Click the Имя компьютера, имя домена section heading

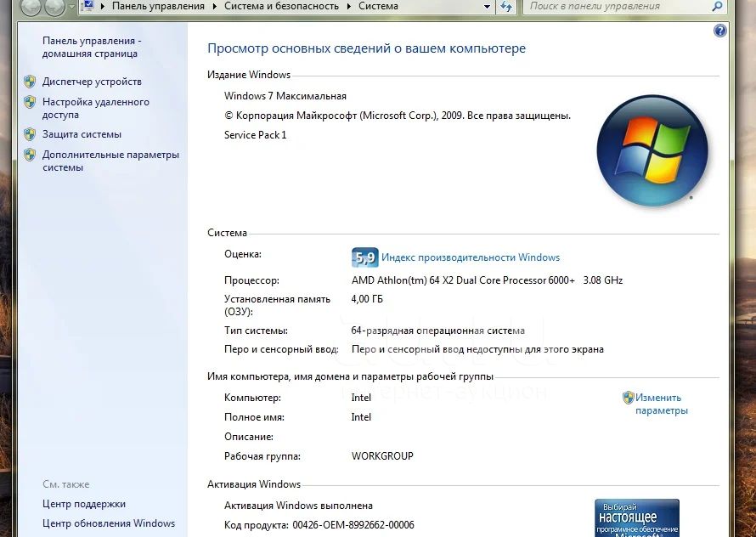351,376
